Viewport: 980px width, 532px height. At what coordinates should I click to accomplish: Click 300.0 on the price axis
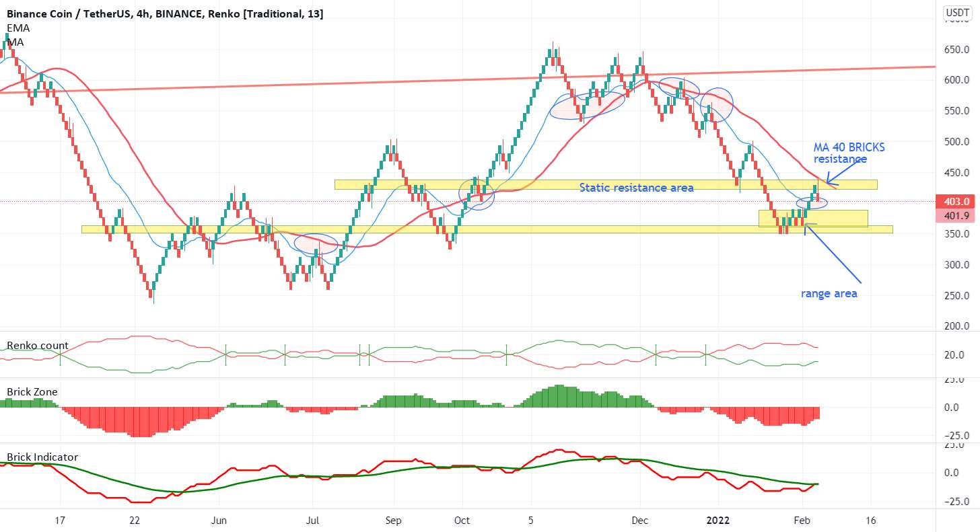[x=956, y=265]
